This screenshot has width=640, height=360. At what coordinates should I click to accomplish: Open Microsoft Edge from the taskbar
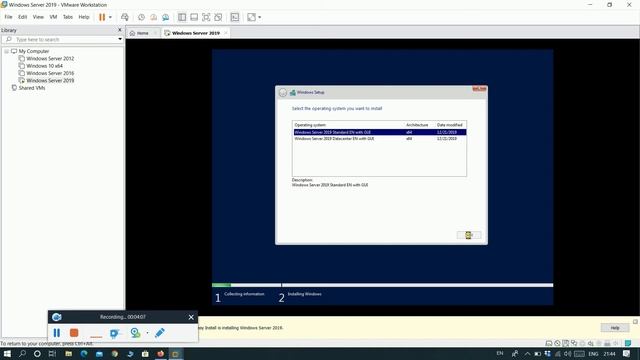click(x=84, y=354)
